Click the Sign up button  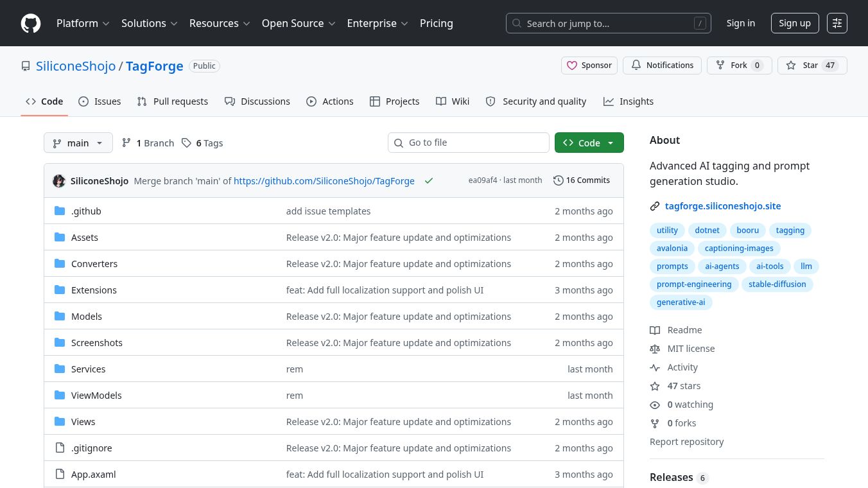coord(794,23)
